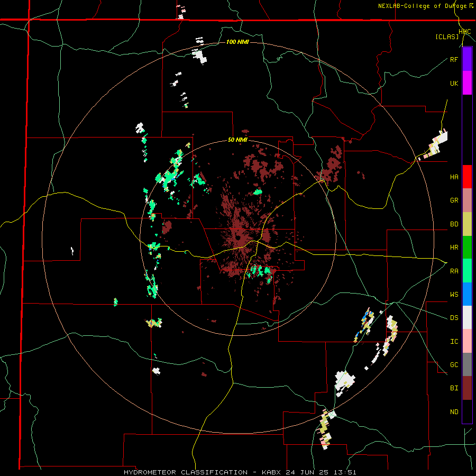Viewport: 476px width, 476px height.
Task: Click the RF legend label
Action: 454,59
